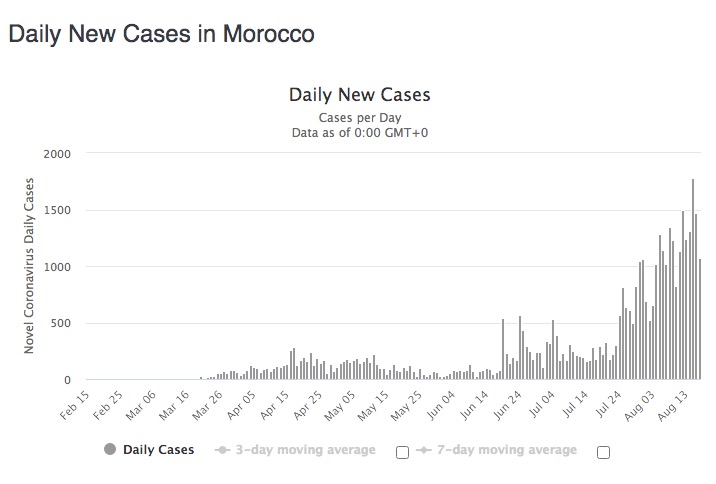Click the last bar on the chart
This screenshot has height=484, width=716.
[x=700, y=320]
